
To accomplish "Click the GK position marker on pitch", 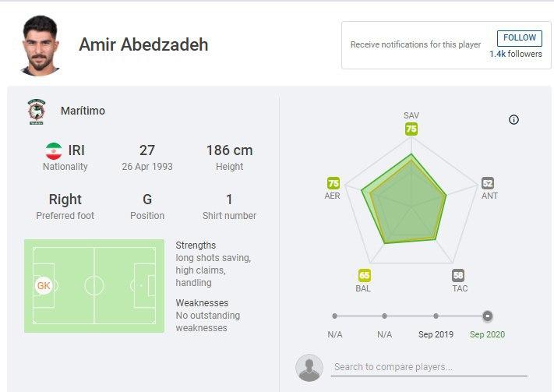I will tap(44, 286).
